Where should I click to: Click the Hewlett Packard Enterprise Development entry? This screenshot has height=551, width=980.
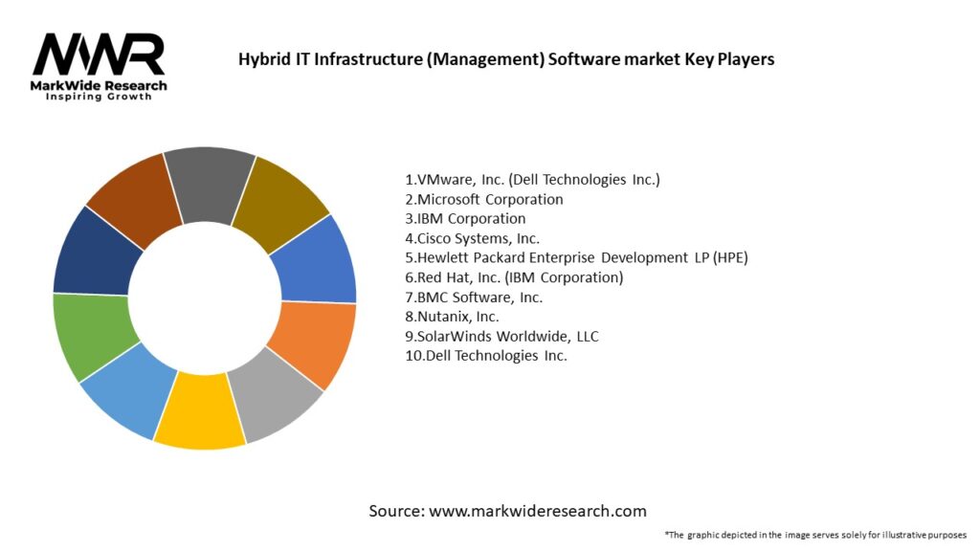[576, 258]
